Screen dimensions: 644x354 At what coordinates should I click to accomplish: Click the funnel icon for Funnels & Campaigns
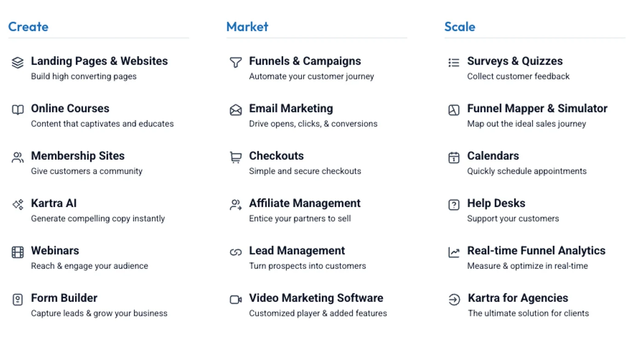(x=236, y=63)
